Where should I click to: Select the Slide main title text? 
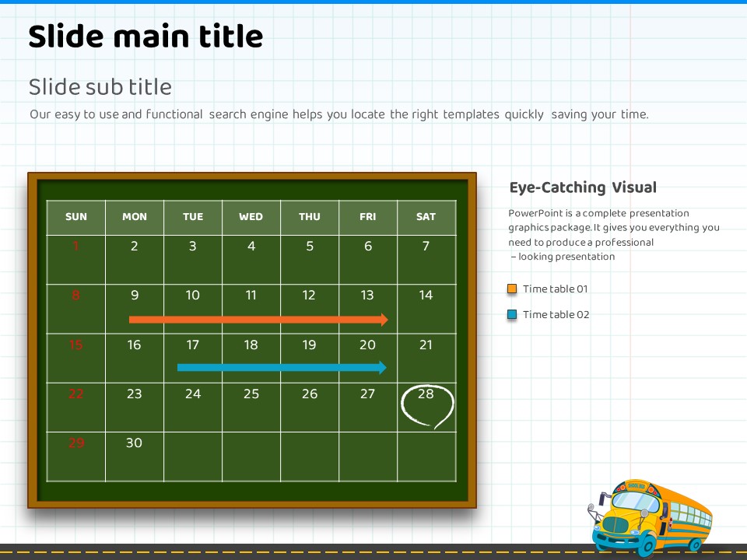tap(146, 37)
